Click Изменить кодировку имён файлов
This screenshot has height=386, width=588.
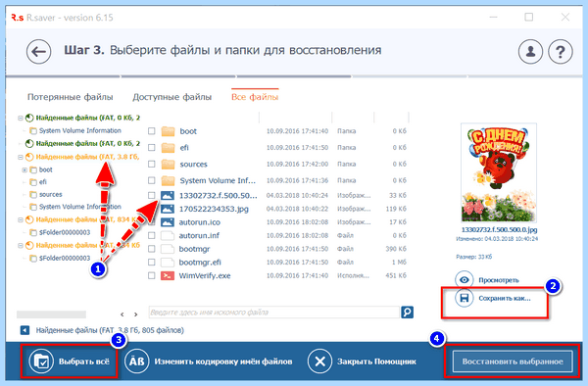209,362
